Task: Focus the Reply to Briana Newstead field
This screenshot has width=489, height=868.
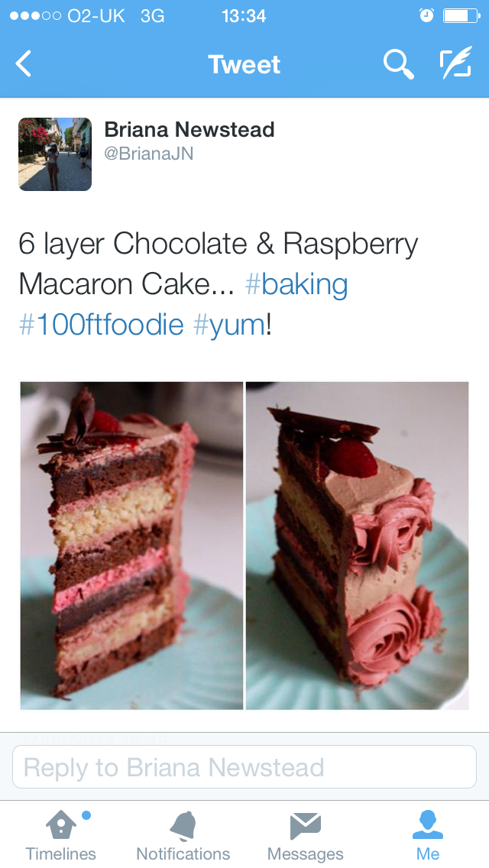Action: point(244,766)
